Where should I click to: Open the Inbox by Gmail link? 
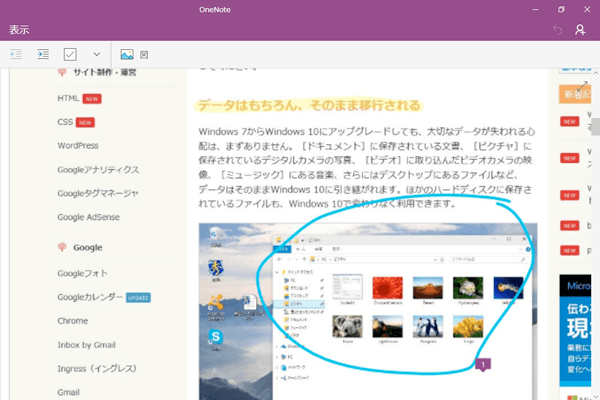[x=86, y=345]
